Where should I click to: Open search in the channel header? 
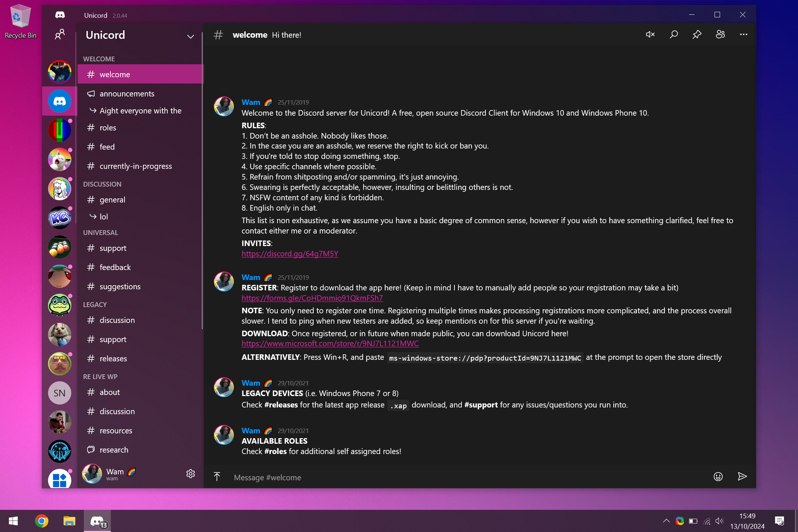[673, 34]
